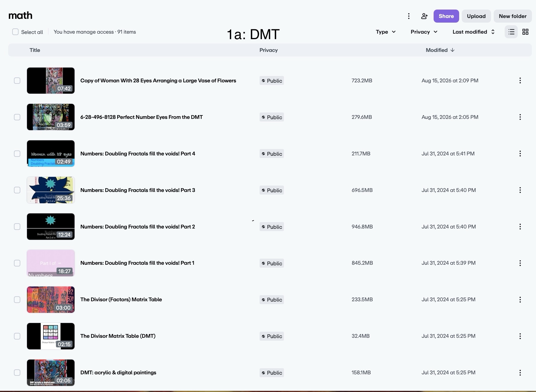Open more options for The Divisor Matrix Table (DMT)

tap(520, 336)
